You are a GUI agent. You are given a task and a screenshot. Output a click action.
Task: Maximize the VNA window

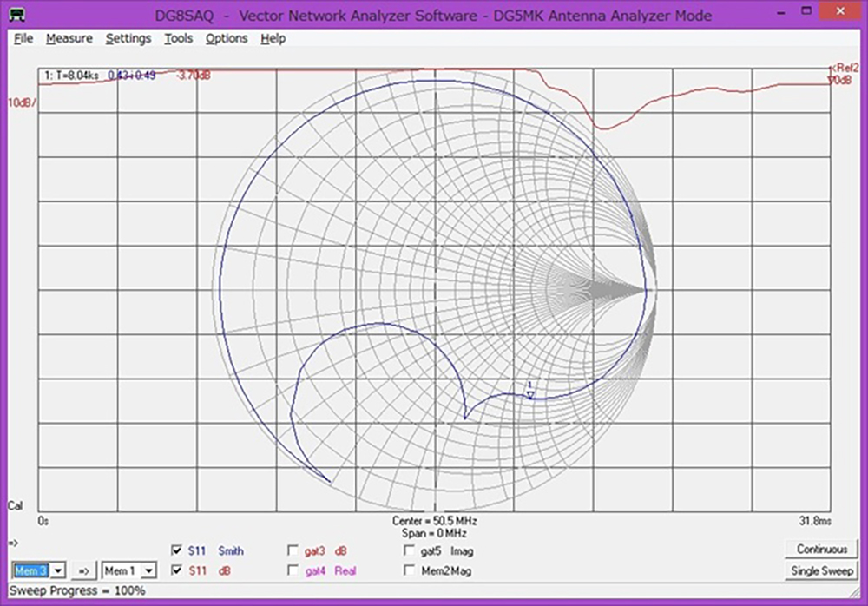click(x=806, y=11)
